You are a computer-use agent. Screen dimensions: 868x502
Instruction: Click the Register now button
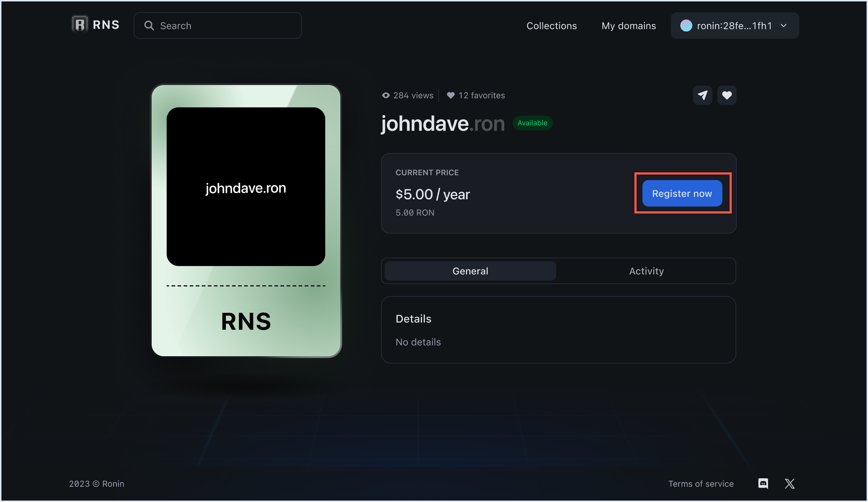click(682, 193)
